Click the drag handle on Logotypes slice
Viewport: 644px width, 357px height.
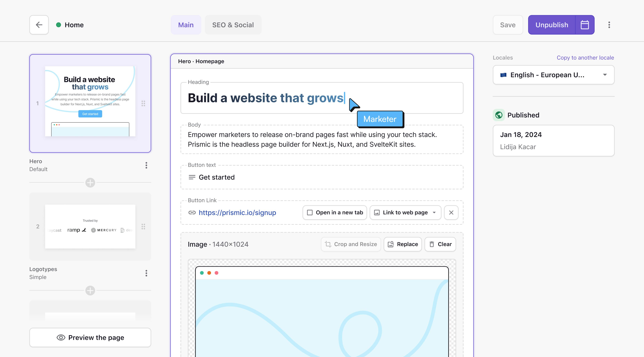[x=143, y=226]
